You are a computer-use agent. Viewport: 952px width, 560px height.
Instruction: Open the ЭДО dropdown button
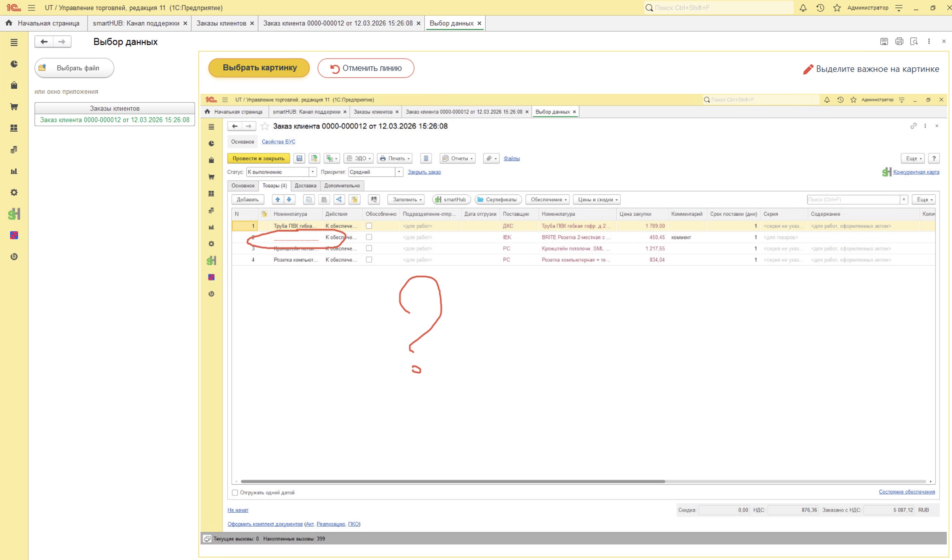click(x=359, y=158)
